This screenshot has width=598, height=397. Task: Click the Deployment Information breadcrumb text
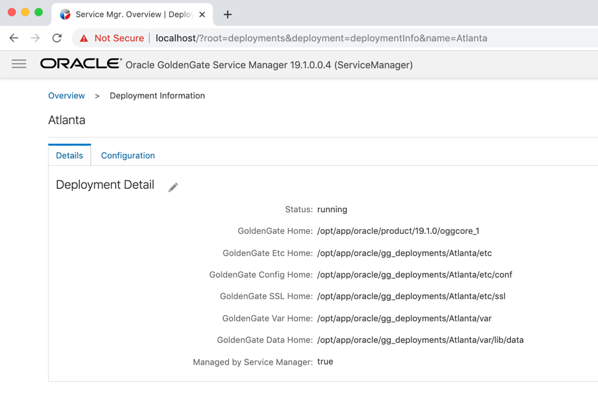tap(157, 96)
